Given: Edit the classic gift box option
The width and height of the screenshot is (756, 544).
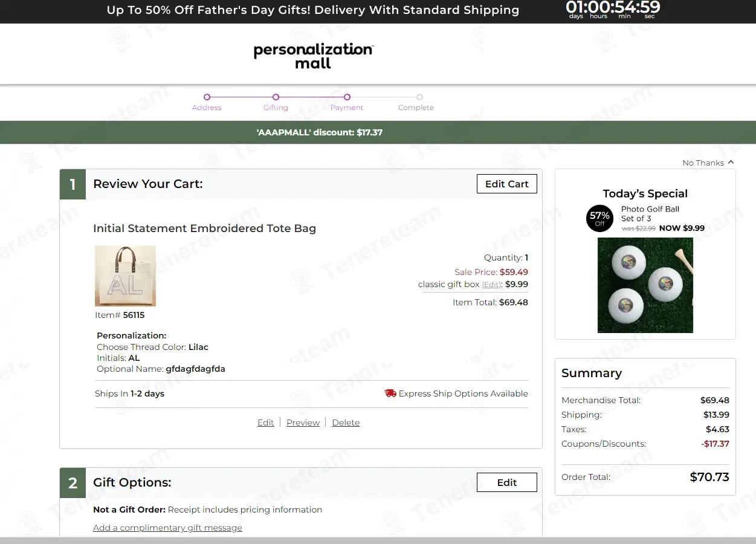Looking at the screenshot, I should pyautogui.click(x=491, y=285).
